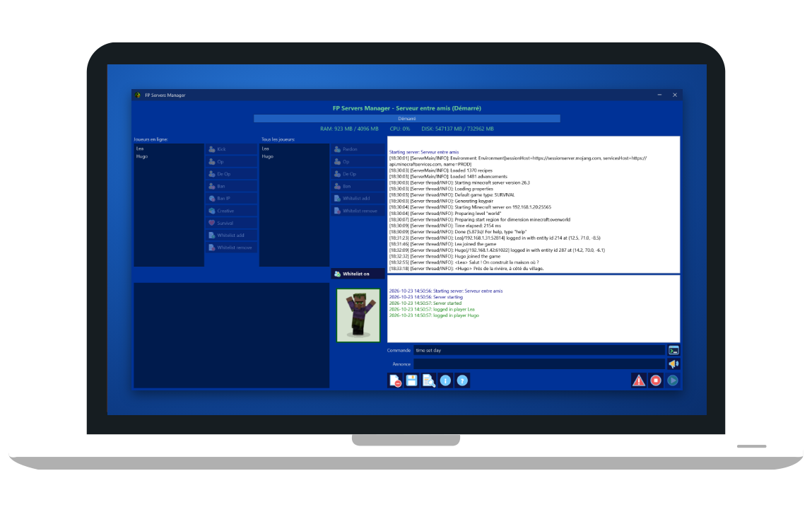
Task: Click Ban beside the Tous les joueurs list
Action: [358, 186]
